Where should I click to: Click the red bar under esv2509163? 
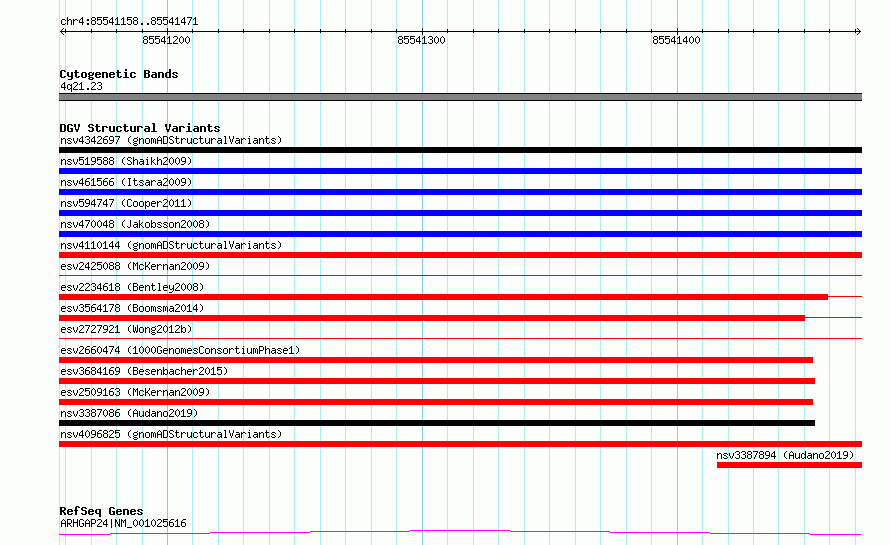[x=436, y=402]
